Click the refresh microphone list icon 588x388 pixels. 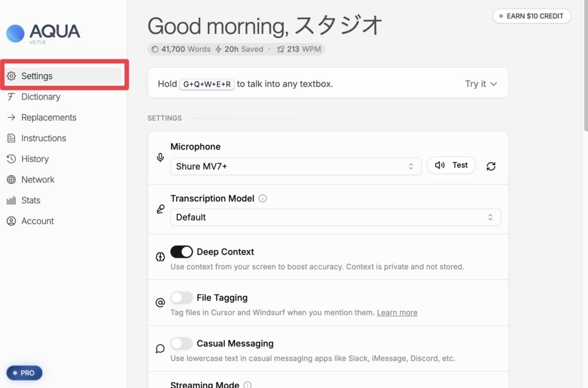pyautogui.click(x=491, y=166)
